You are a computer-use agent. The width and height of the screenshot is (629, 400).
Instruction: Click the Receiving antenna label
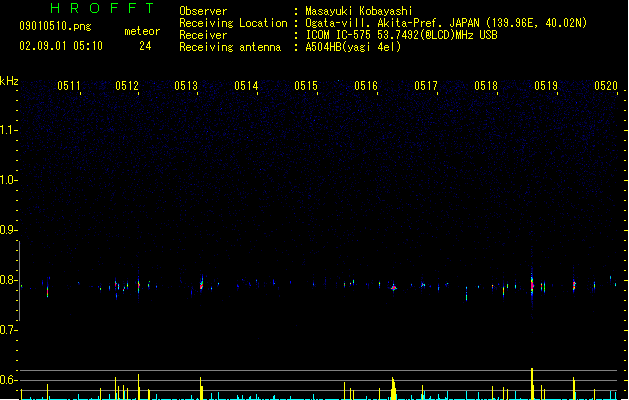(x=230, y=47)
